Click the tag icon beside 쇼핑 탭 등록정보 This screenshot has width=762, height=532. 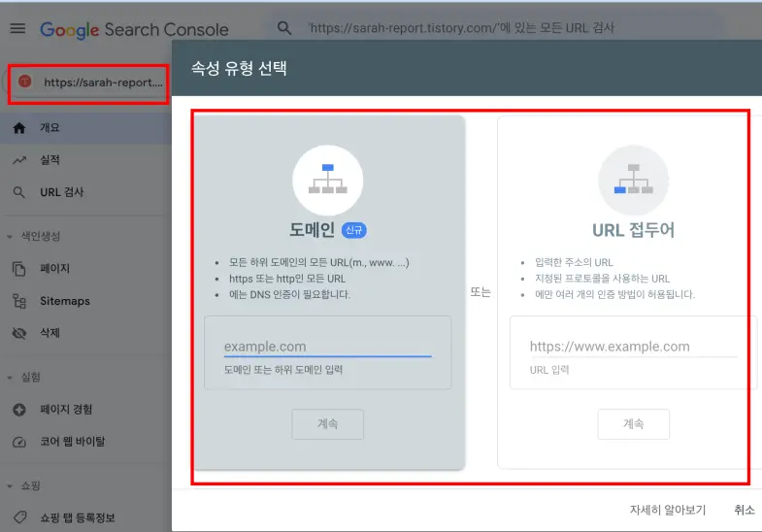tap(20, 517)
